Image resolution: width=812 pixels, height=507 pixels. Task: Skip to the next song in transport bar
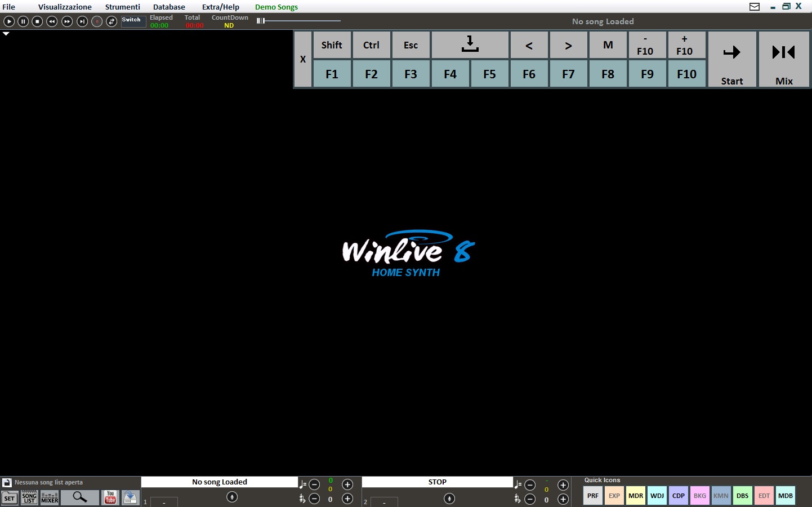82,21
